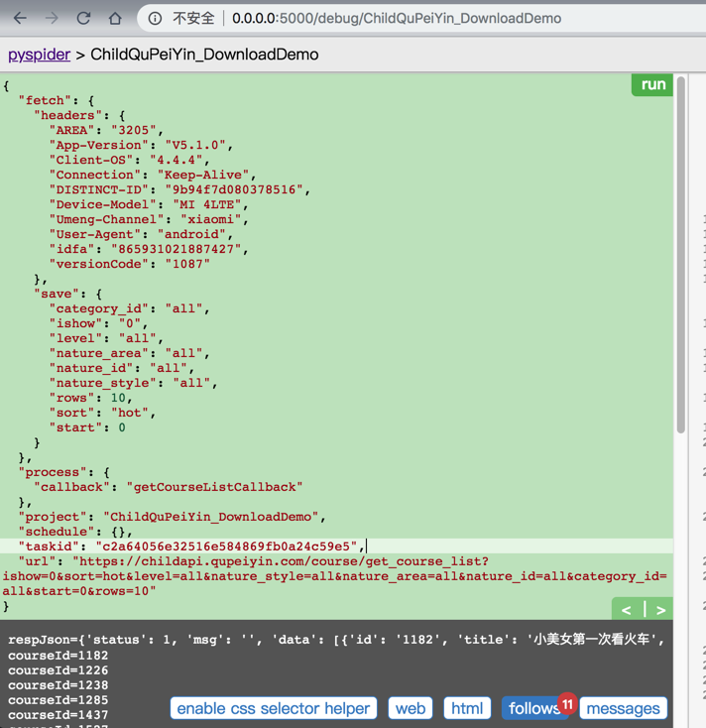Open the browser home page icon
The image size is (706, 728).
[x=115, y=18]
